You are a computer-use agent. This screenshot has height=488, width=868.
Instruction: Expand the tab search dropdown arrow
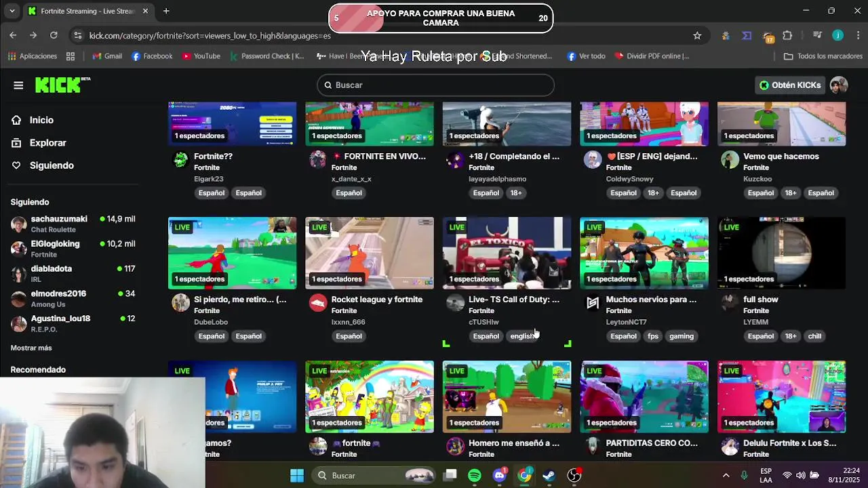tap(12, 11)
